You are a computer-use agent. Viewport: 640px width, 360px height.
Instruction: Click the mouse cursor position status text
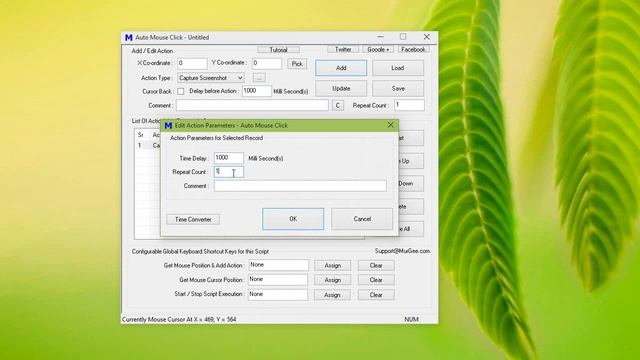(179, 319)
